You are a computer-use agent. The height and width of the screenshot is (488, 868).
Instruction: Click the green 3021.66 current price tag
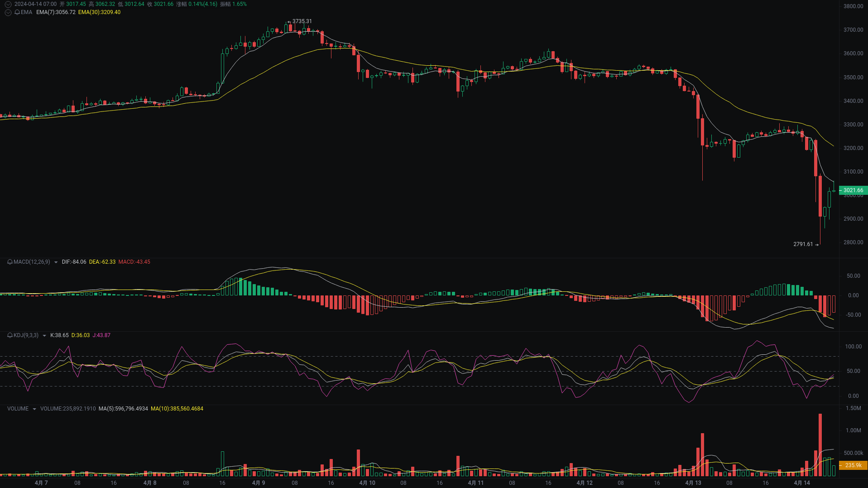853,190
